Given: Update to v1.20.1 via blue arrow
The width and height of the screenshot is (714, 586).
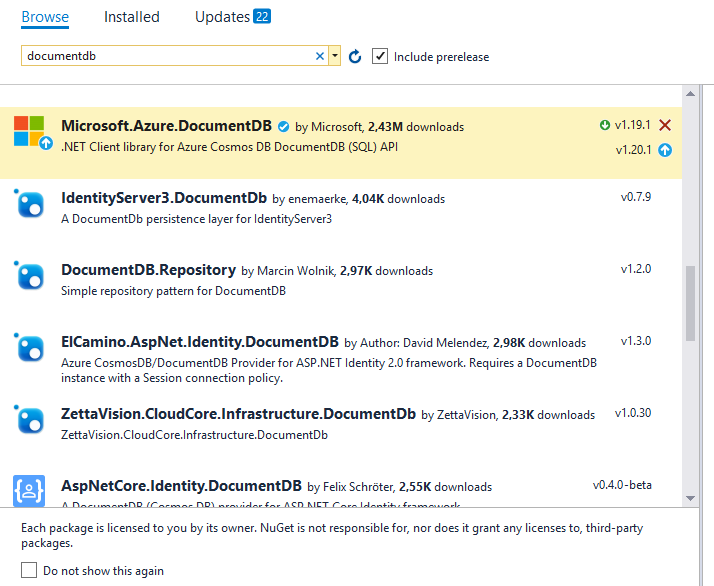Looking at the screenshot, I should point(665,150).
